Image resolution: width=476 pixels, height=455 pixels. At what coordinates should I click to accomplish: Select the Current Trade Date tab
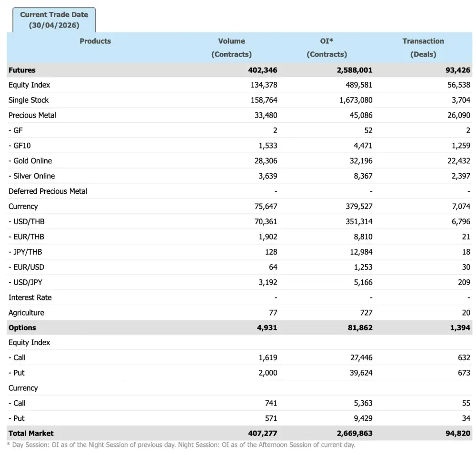pos(54,21)
